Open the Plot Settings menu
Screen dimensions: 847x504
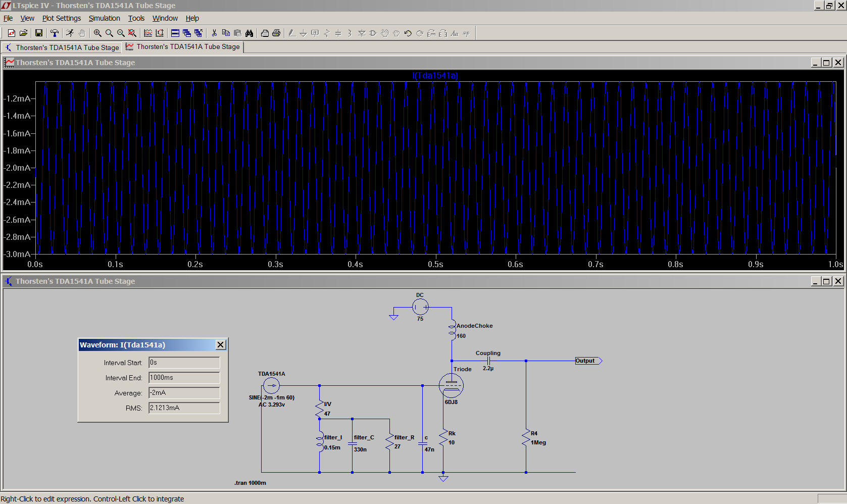(62, 18)
